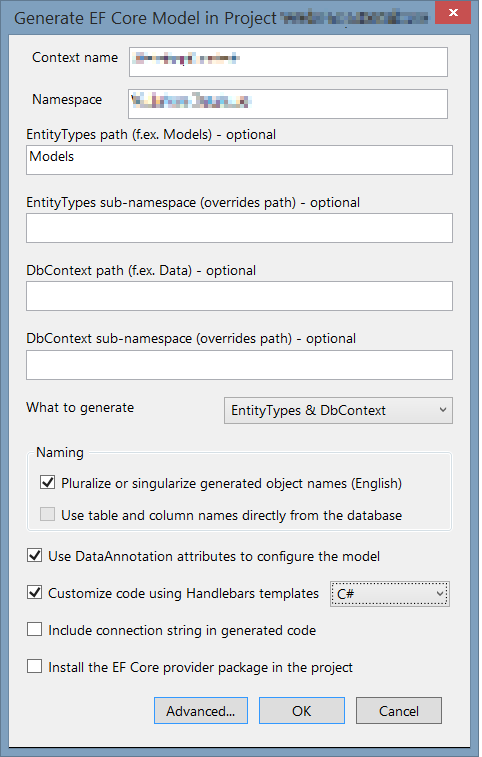Confirm with the OK button

click(x=302, y=711)
